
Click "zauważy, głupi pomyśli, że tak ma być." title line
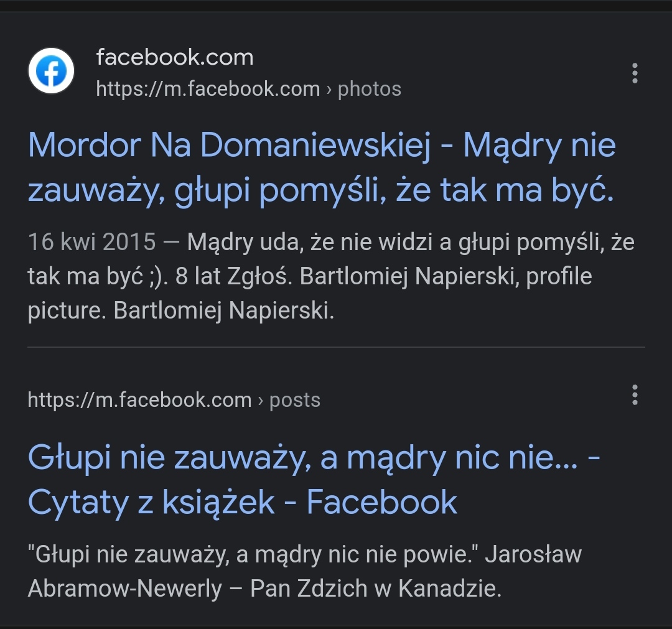[x=320, y=190]
